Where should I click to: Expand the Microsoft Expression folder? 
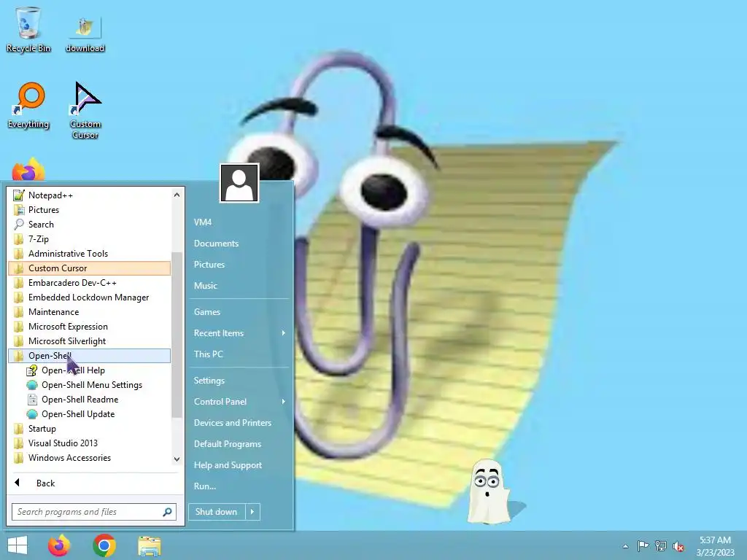point(89,327)
